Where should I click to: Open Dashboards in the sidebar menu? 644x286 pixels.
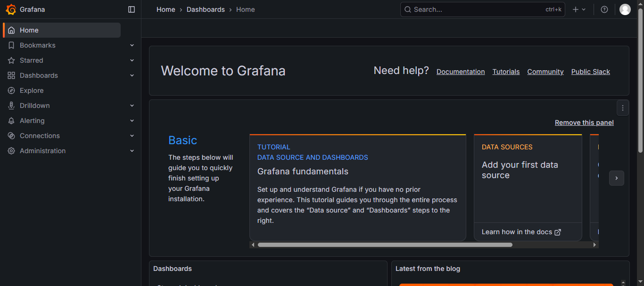[x=39, y=75]
